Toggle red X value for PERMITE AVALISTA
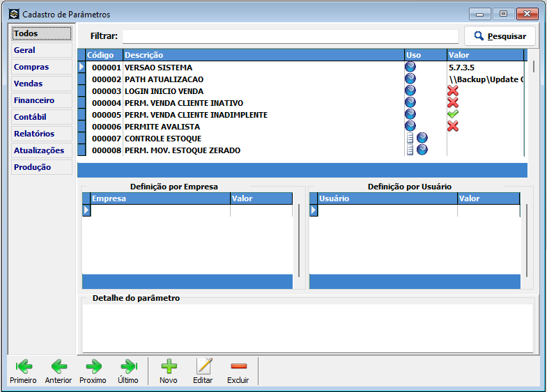This screenshot has width=547, height=392. tap(453, 127)
